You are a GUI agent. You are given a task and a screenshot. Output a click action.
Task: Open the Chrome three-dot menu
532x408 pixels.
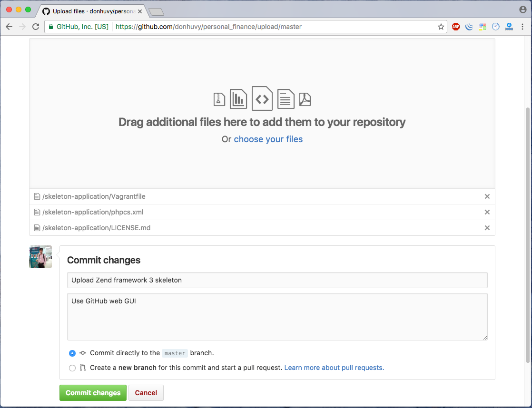[x=522, y=27]
